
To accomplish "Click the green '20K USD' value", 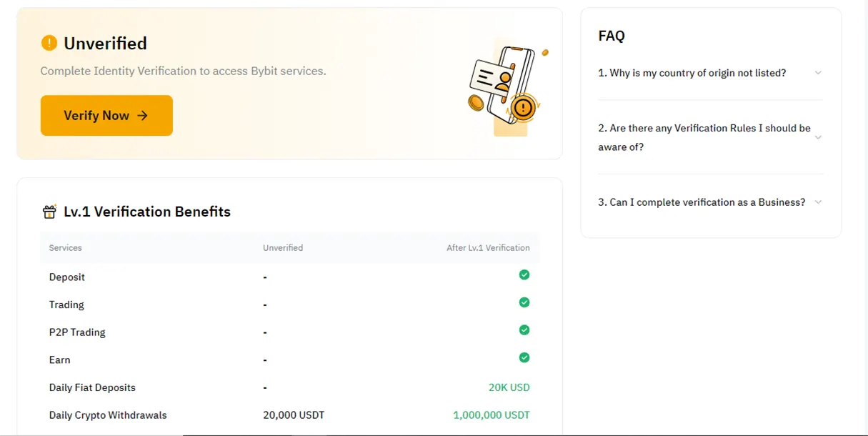I will pyautogui.click(x=509, y=387).
